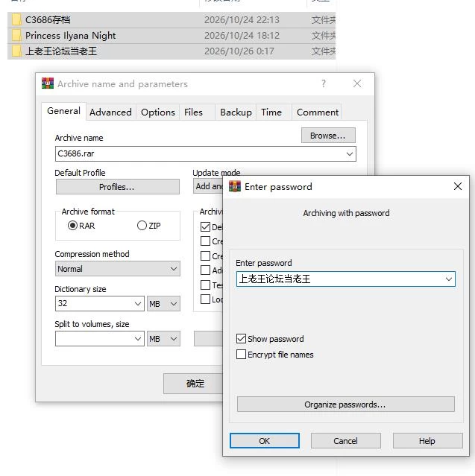This screenshot has width=475, height=476.
Task: Click the WinRAR icon in Archive dialog title
Action: [48, 83]
